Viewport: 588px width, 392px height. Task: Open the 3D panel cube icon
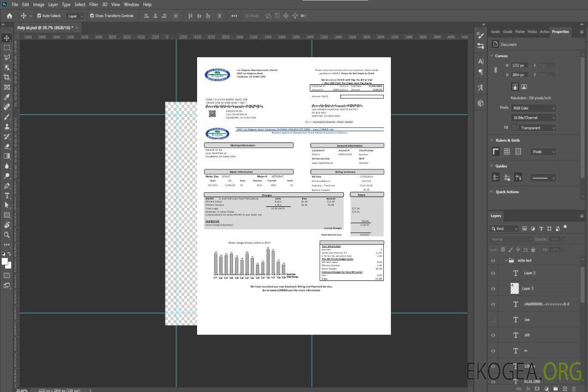pyautogui.click(x=480, y=103)
